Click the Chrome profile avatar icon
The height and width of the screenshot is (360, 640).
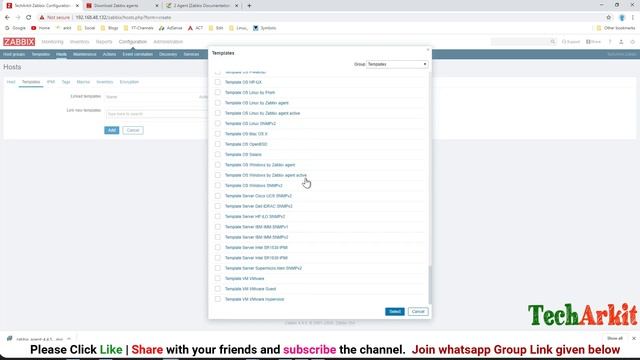point(622,18)
